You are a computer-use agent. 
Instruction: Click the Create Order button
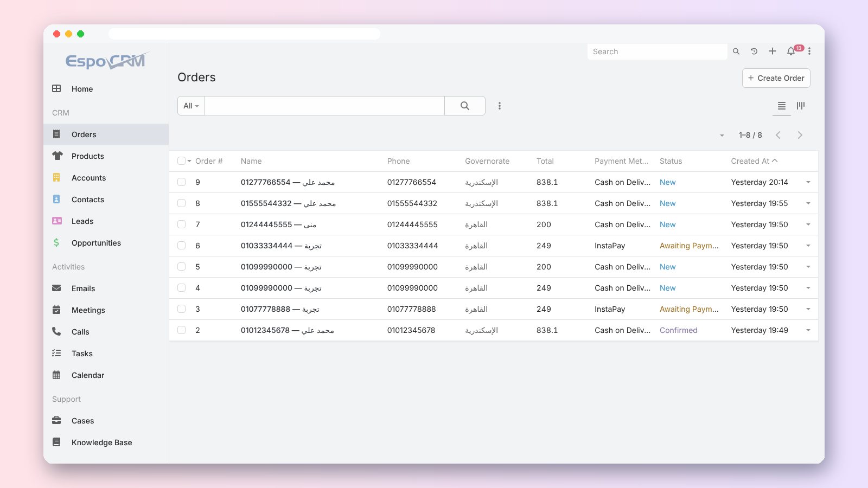click(776, 78)
